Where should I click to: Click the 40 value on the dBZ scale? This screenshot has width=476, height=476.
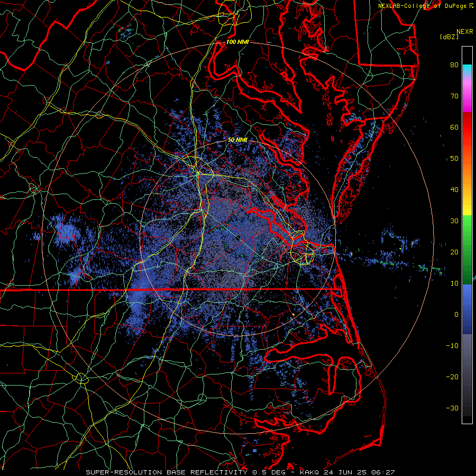click(x=454, y=190)
